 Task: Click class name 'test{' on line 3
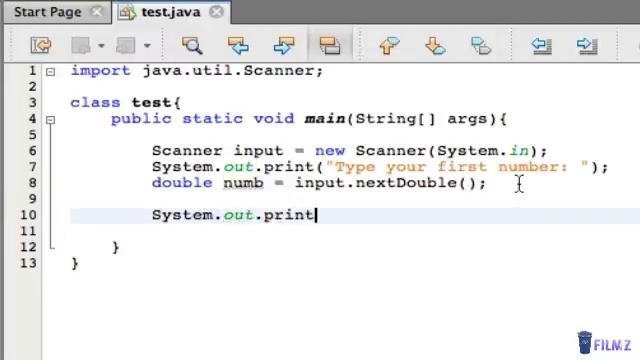156,102
